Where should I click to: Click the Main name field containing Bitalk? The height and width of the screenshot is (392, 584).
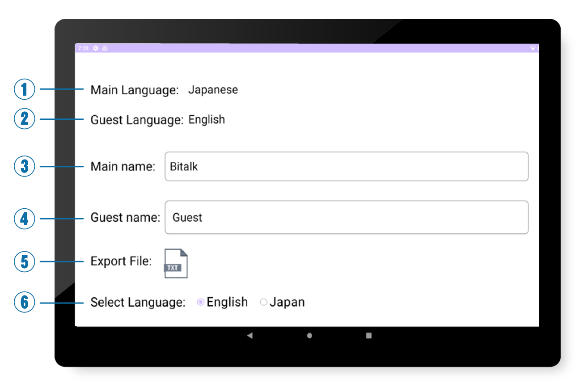click(x=347, y=166)
